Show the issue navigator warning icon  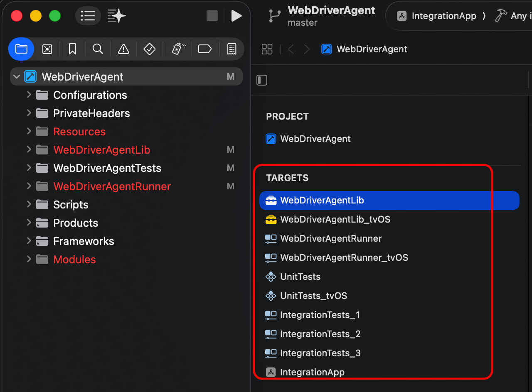[123, 49]
